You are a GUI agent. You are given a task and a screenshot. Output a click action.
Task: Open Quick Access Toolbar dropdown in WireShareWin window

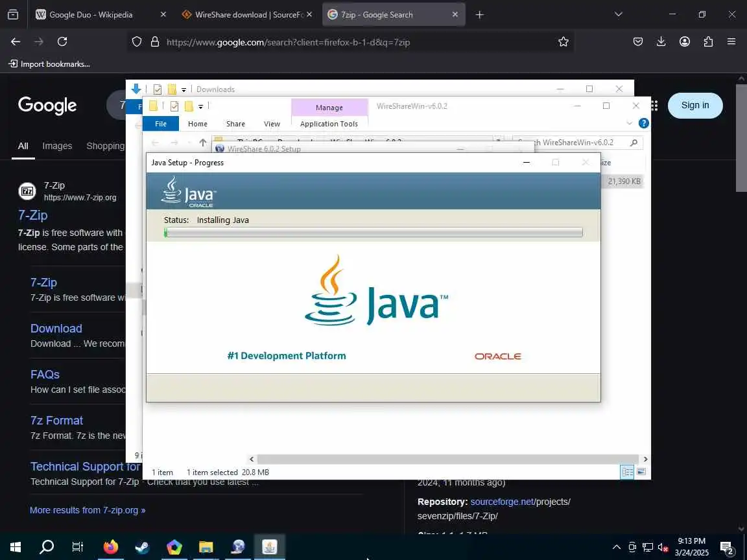pos(200,107)
